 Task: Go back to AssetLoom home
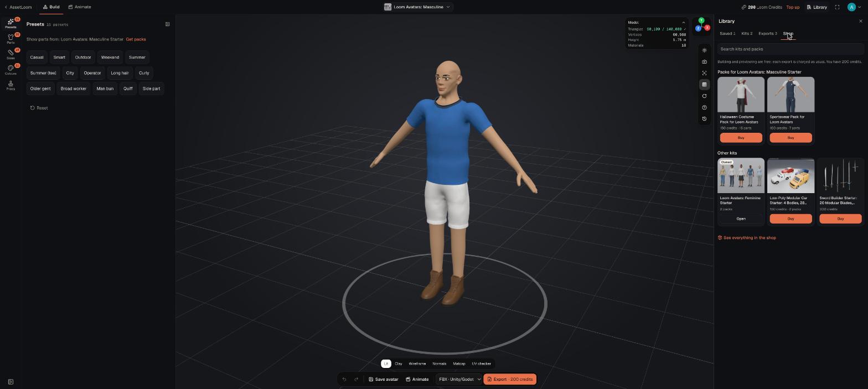pos(18,7)
